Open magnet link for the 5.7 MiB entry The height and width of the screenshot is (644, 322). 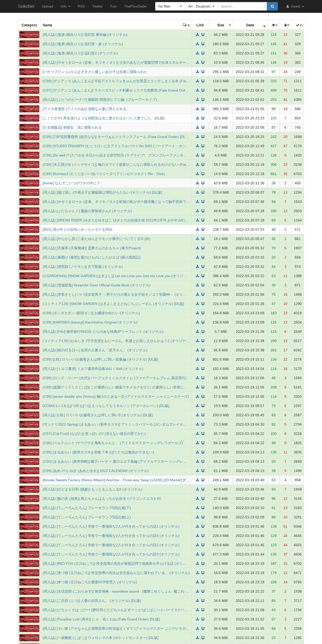tap(203, 332)
